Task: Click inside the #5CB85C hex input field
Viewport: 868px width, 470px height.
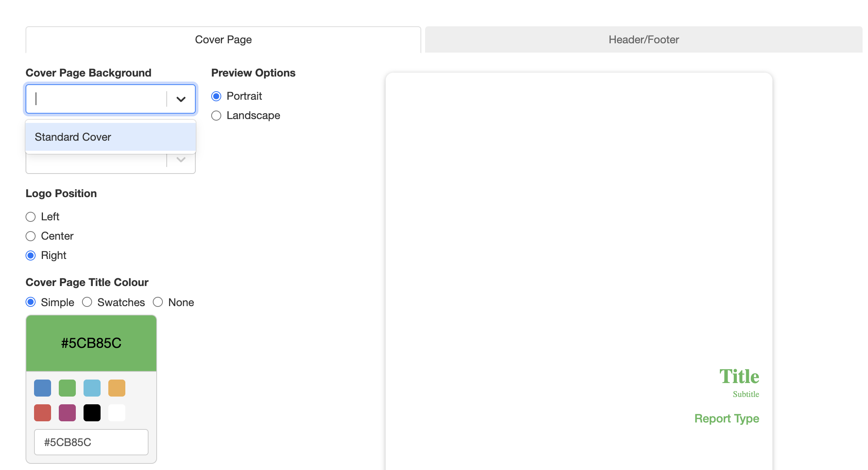Action: pyautogui.click(x=91, y=442)
